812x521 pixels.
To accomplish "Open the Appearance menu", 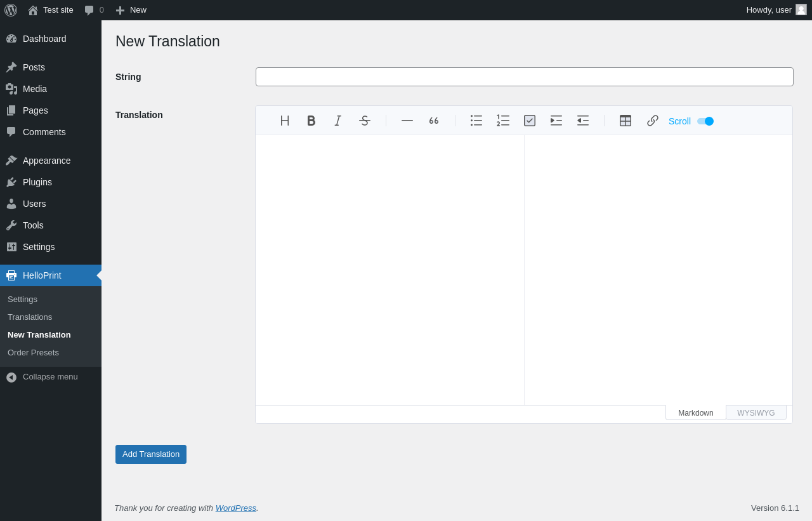I will point(51,161).
